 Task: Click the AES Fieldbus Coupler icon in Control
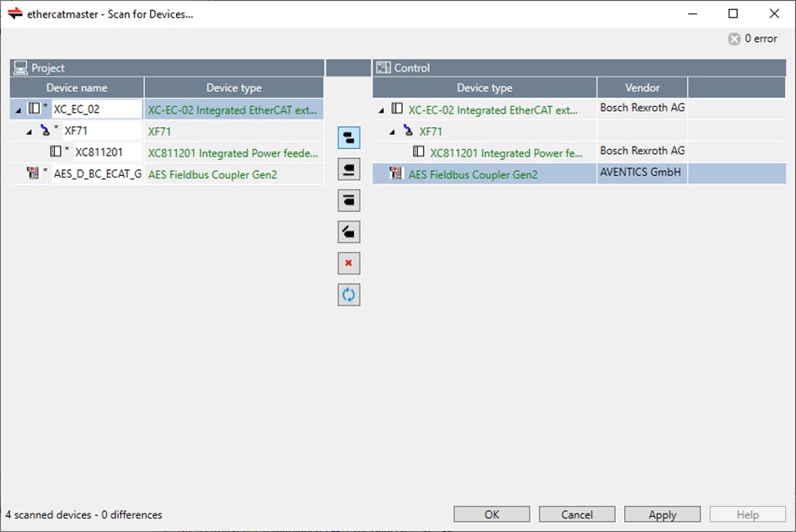pyautogui.click(x=396, y=173)
